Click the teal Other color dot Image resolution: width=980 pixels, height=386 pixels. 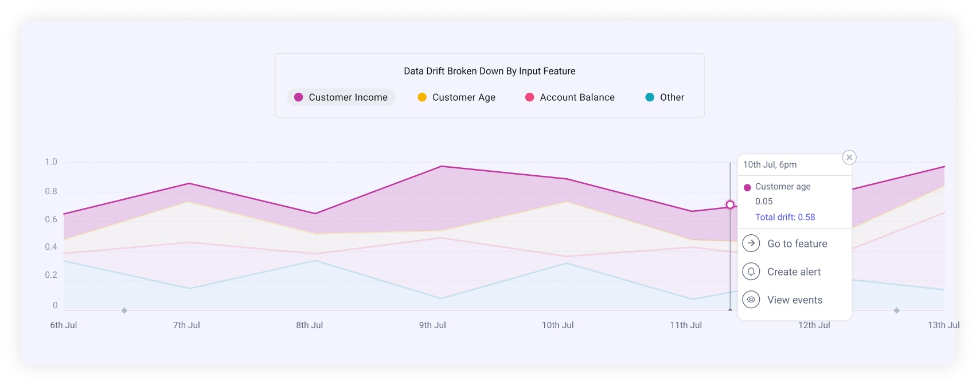(x=650, y=97)
